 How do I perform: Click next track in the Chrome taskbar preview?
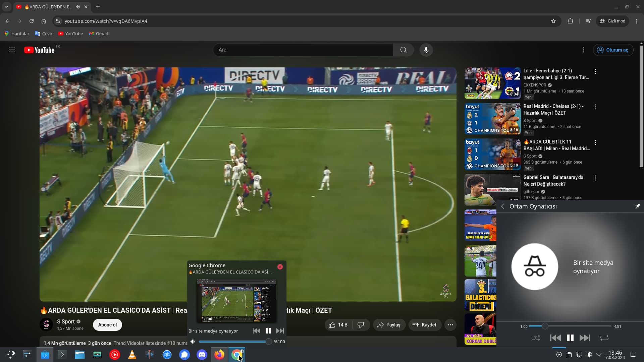click(x=280, y=331)
